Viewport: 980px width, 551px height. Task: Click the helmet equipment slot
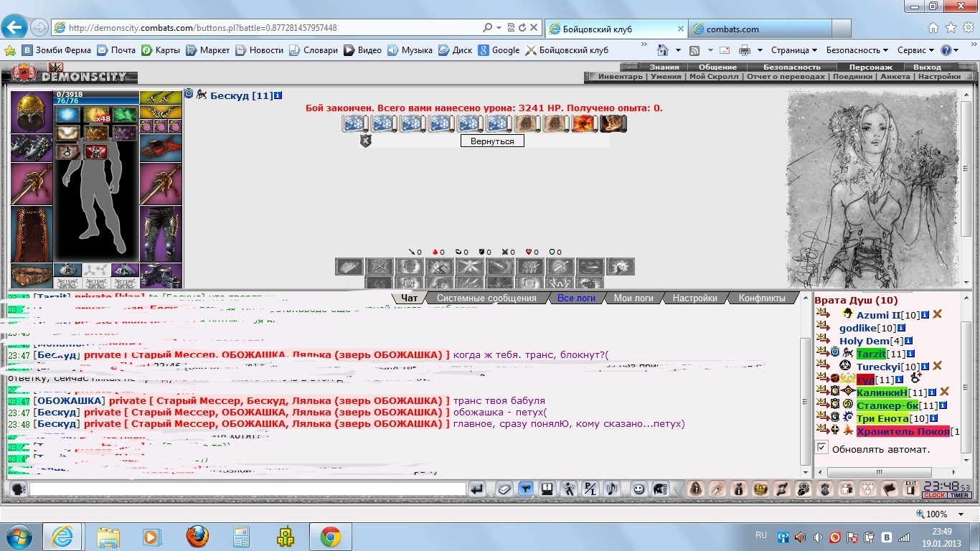tap(32, 111)
